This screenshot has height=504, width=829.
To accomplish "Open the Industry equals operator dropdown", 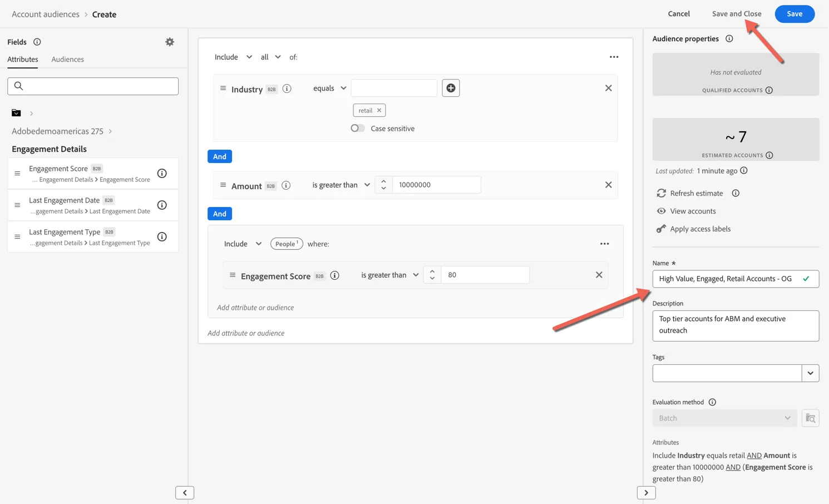I will [x=330, y=88].
